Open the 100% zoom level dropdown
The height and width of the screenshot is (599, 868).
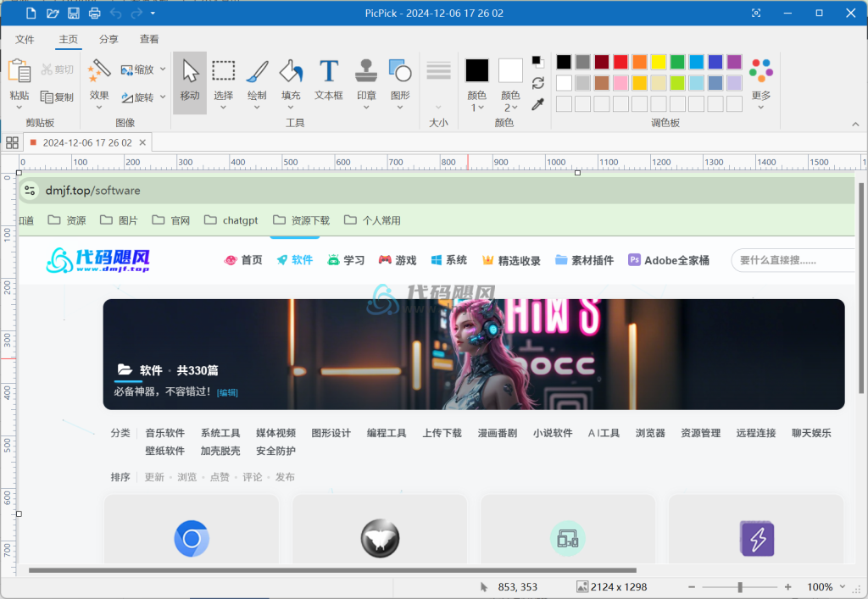pyautogui.click(x=843, y=587)
